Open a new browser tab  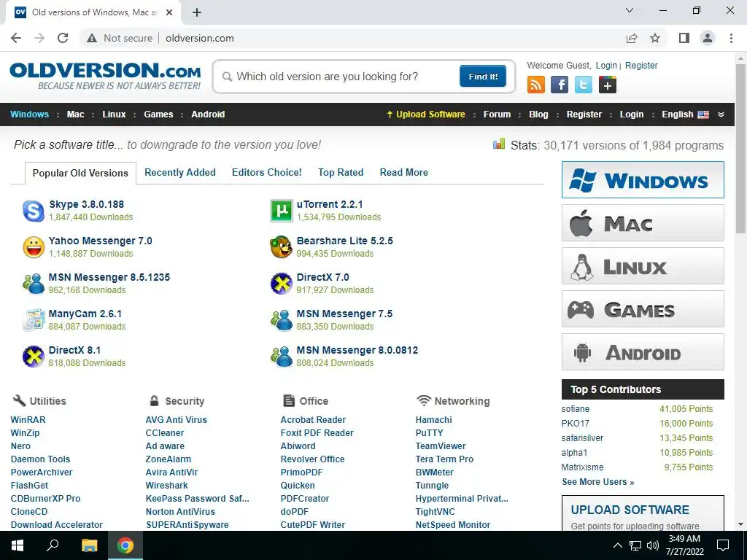click(x=197, y=12)
